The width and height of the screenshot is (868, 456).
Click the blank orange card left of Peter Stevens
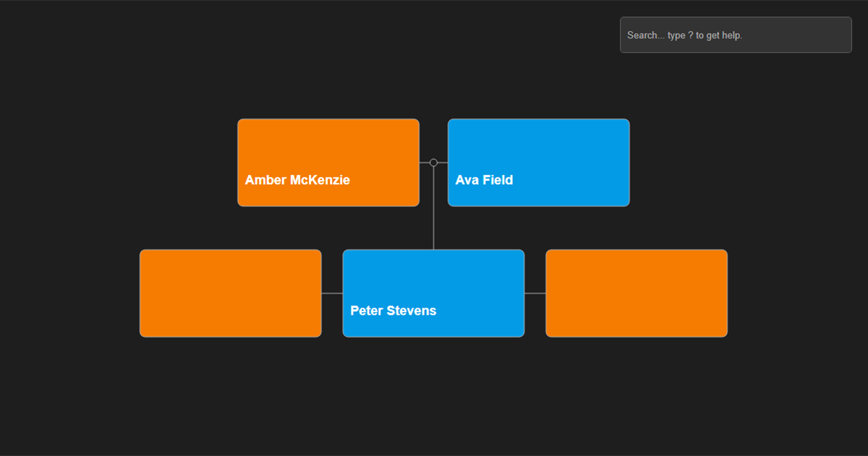click(231, 293)
